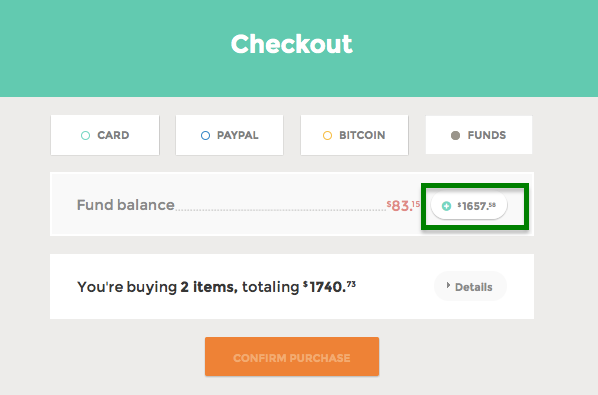Select the PayPal radio circle
The width and height of the screenshot is (598, 395).
click(x=205, y=135)
